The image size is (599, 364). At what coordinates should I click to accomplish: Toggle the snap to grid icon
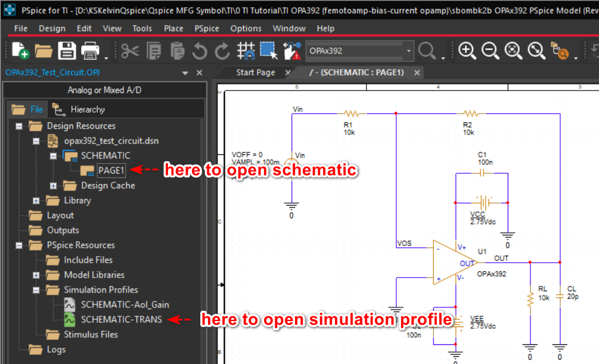(x=246, y=51)
